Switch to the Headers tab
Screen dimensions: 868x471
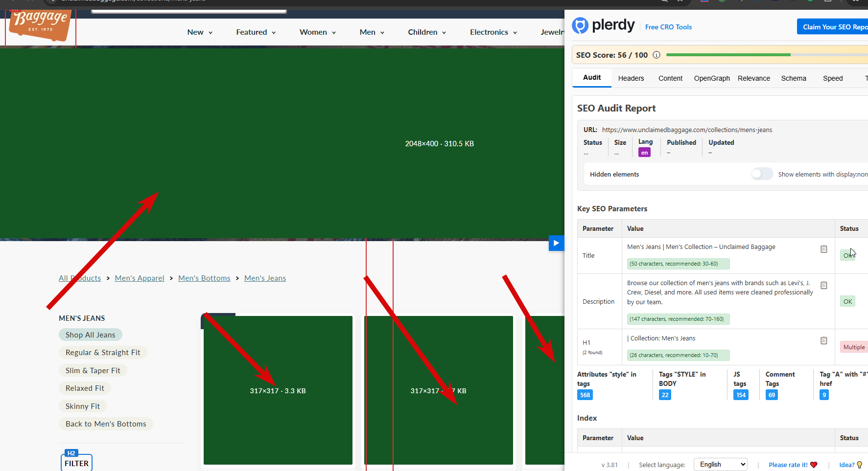coord(631,78)
